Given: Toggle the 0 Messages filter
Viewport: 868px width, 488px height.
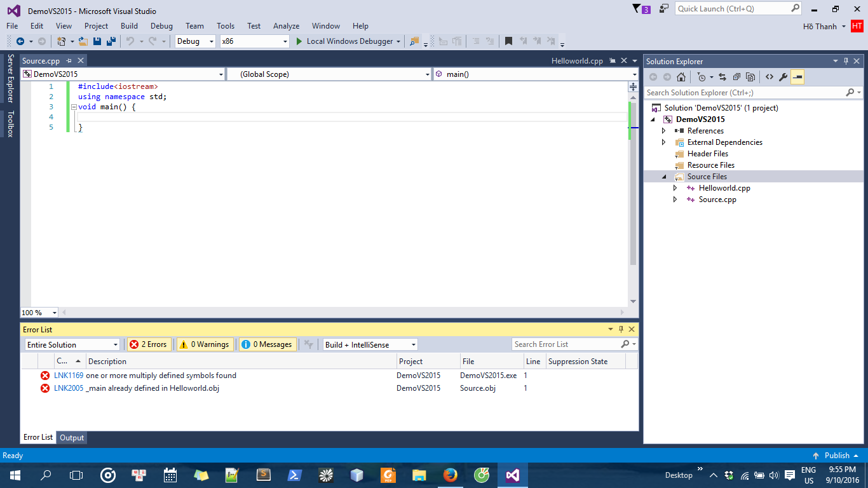Looking at the screenshot, I should click(268, 344).
